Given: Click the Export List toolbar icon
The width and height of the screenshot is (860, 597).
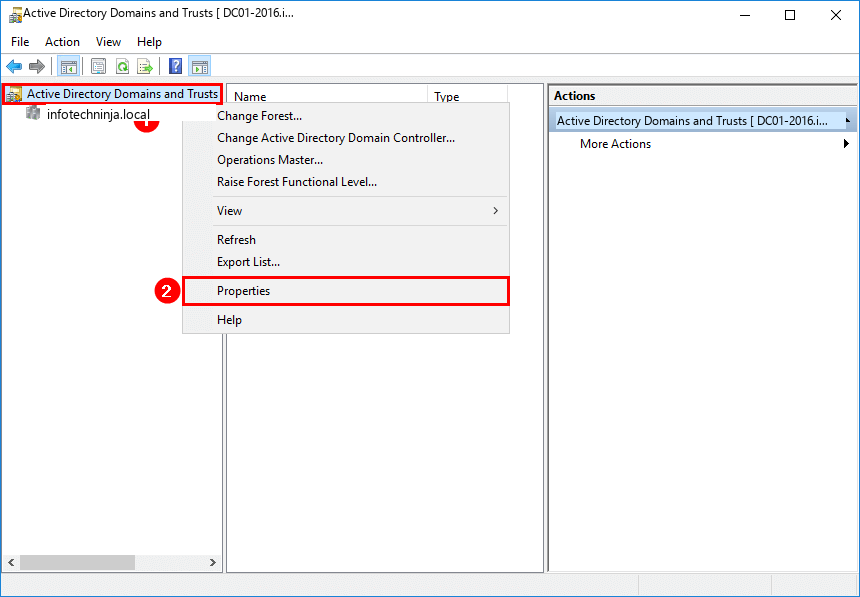Looking at the screenshot, I should (x=145, y=66).
